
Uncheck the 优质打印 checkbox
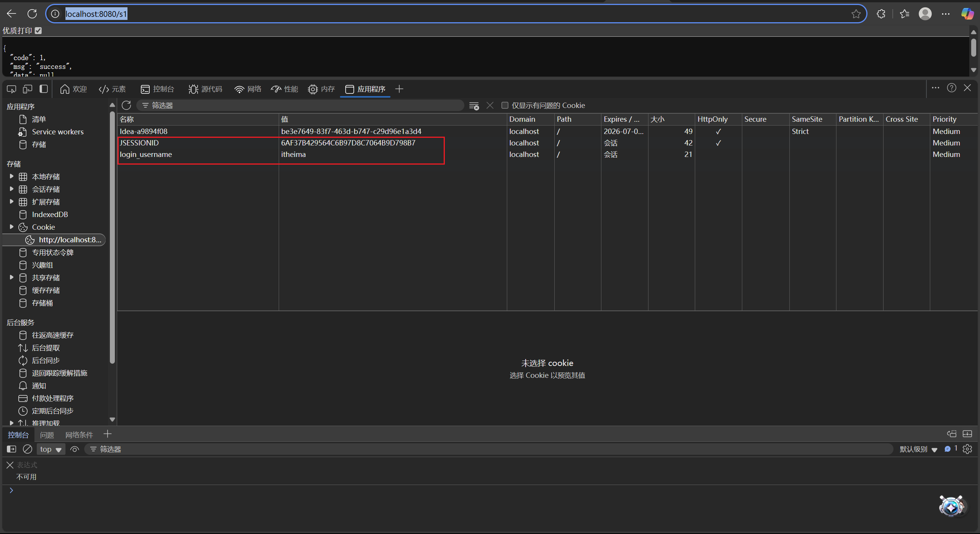pos(38,31)
